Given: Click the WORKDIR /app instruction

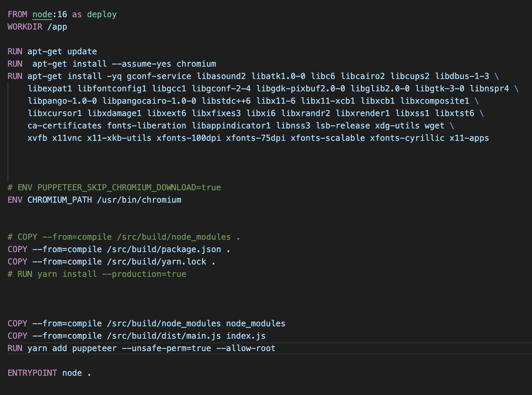Looking at the screenshot, I should pyautogui.click(x=37, y=27).
